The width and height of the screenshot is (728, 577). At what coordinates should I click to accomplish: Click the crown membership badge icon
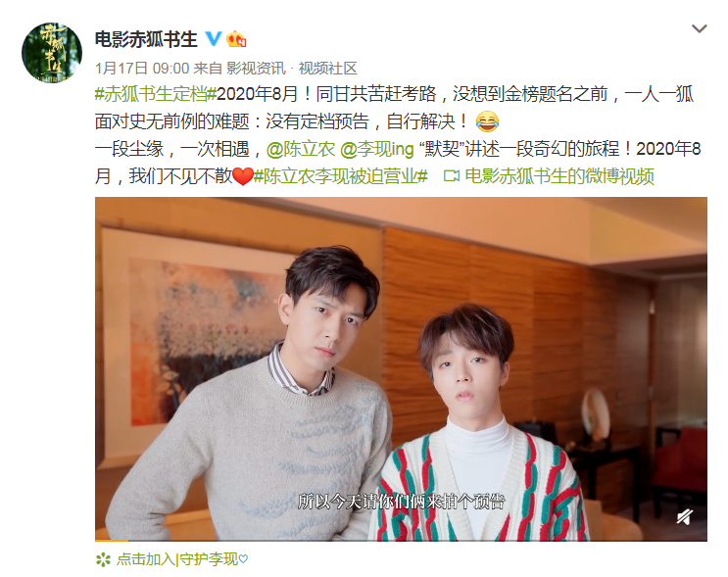(236, 39)
